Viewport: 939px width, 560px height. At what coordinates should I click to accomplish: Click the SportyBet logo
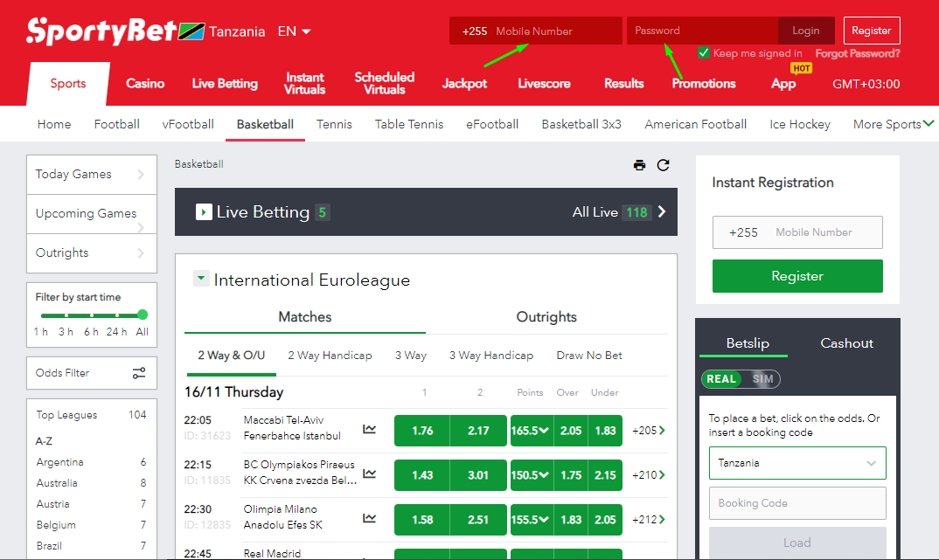coord(101,31)
